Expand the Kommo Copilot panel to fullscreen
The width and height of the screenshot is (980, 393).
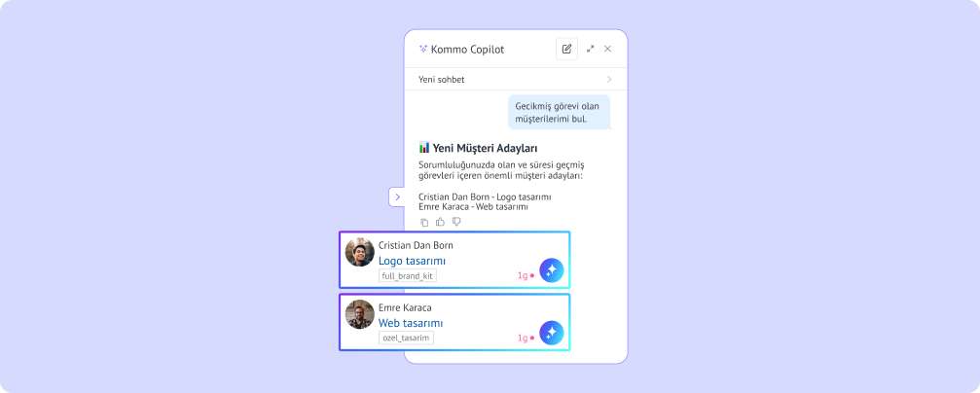(590, 49)
